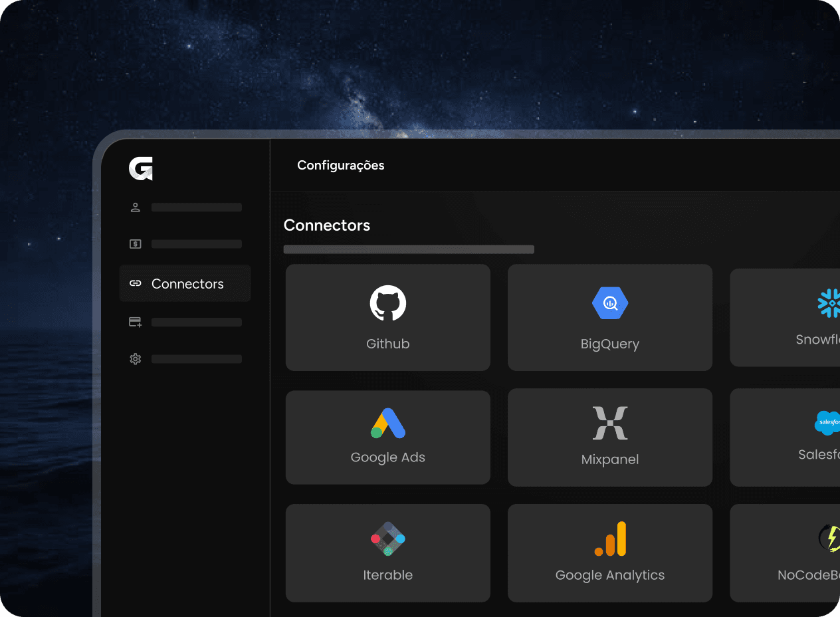Click the Google Ads label text
This screenshot has width=840, height=617.
click(x=388, y=457)
